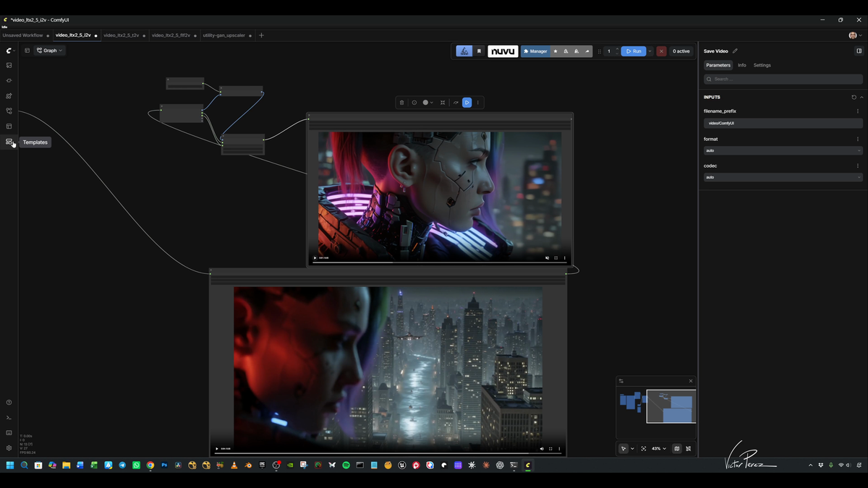The image size is (868, 488).
Task: Expand the Graph mode dropdown
Action: point(49,51)
